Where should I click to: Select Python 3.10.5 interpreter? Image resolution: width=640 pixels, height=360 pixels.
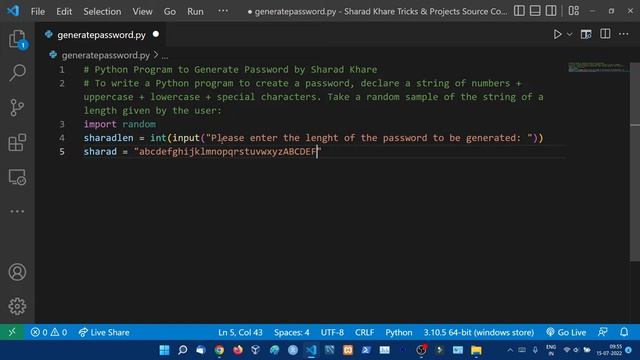pos(478,332)
